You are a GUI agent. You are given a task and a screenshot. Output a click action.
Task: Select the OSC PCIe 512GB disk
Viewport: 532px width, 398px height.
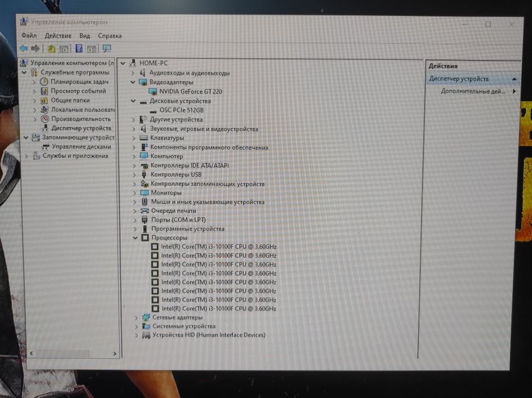coord(182,110)
